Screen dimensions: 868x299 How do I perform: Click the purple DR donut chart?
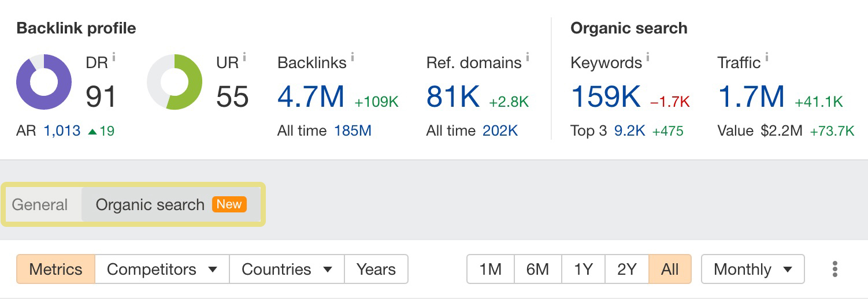(x=44, y=82)
